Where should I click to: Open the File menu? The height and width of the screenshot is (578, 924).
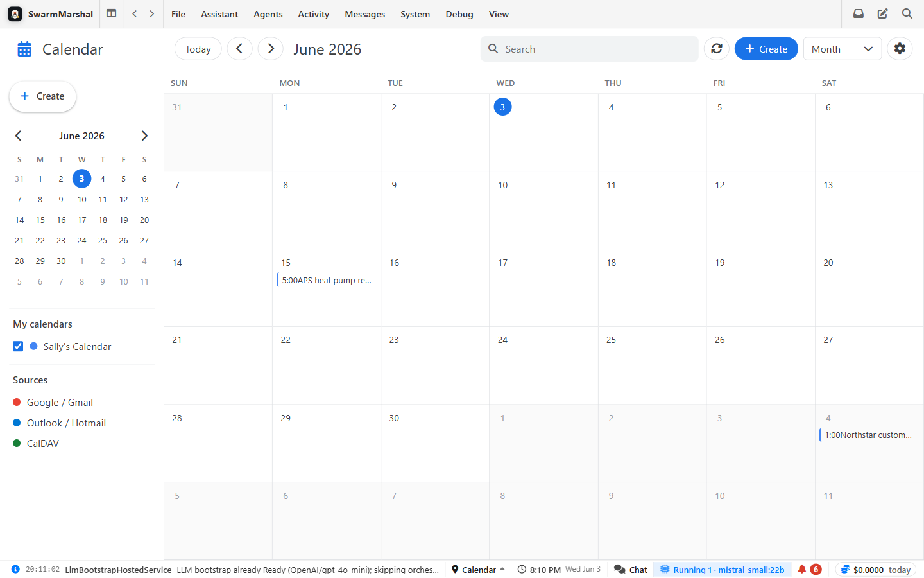(x=178, y=14)
